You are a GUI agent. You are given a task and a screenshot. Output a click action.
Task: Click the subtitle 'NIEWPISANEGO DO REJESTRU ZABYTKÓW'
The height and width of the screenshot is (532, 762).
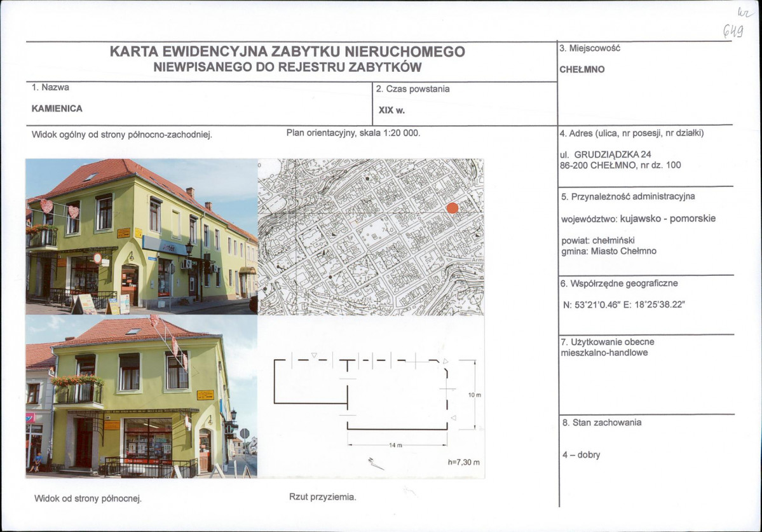click(x=287, y=67)
